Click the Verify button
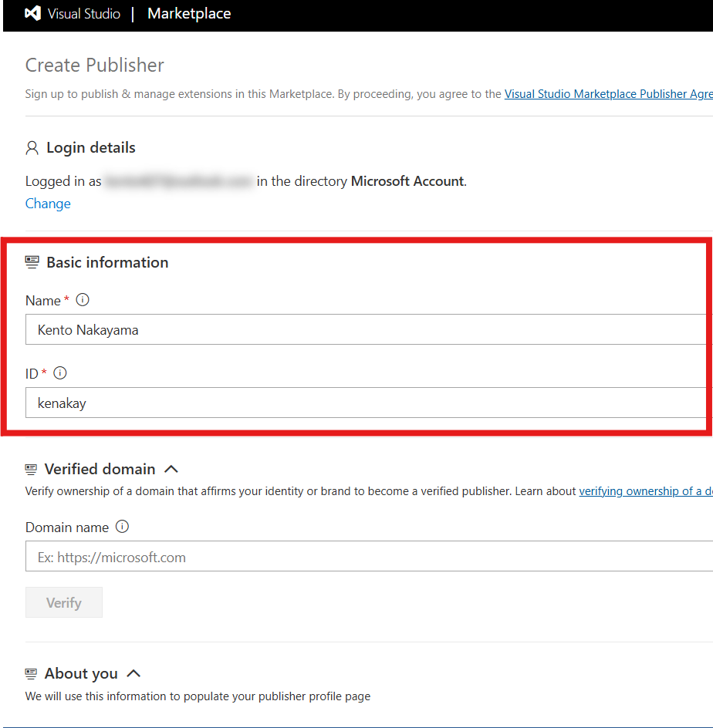713x728 pixels. point(64,602)
